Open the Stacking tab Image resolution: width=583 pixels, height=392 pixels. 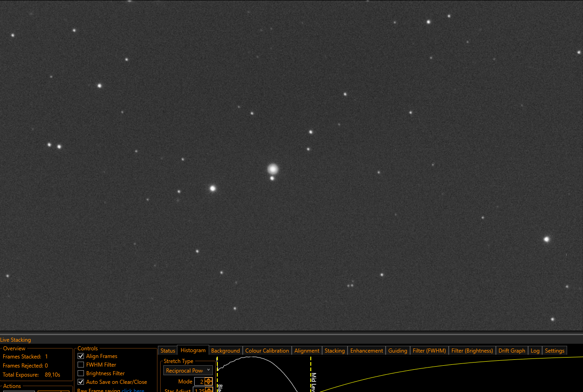tap(335, 351)
